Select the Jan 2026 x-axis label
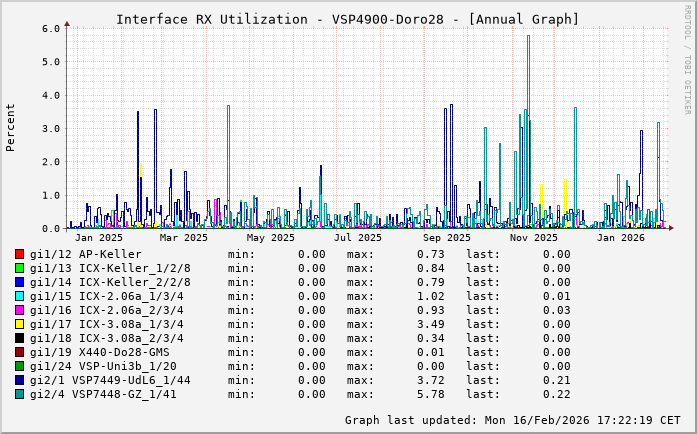The image size is (697, 434). pyautogui.click(x=620, y=237)
